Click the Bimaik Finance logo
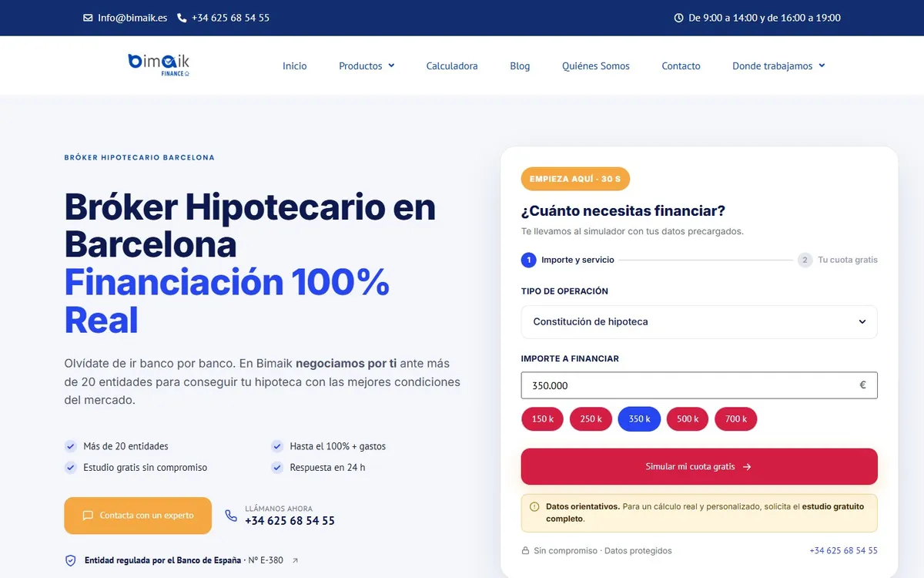The height and width of the screenshot is (578, 924). click(x=159, y=65)
